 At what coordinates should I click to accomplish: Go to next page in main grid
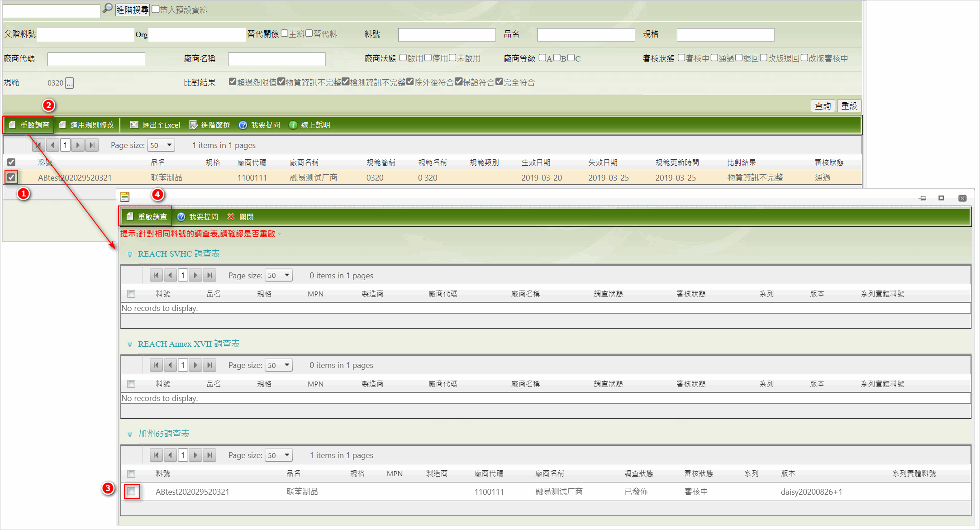(x=78, y=145)
